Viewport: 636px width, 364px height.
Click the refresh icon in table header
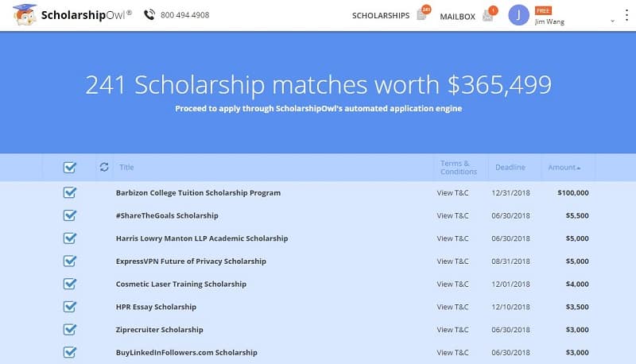[103, 167]
